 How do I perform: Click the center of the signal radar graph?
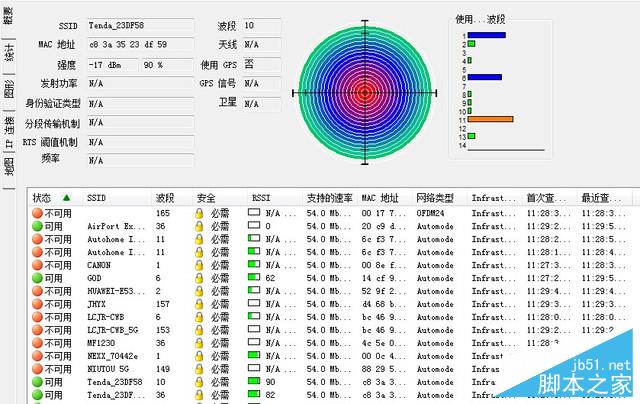pos(365,93)
